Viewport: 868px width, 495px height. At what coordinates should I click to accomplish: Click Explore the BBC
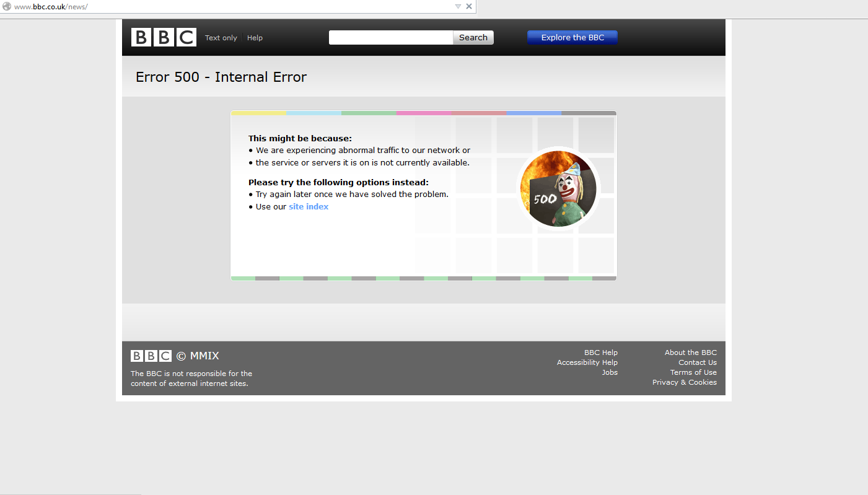point(572,37)
